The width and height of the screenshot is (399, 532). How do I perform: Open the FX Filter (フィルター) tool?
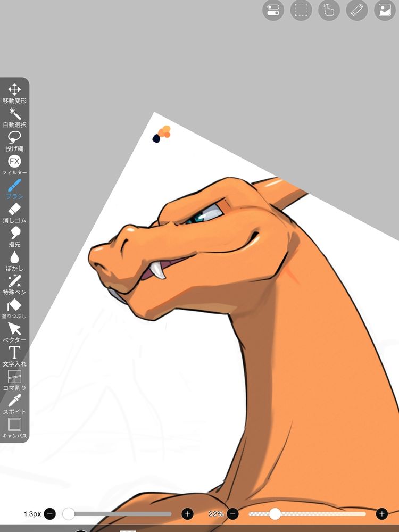[x=14, y=165]
